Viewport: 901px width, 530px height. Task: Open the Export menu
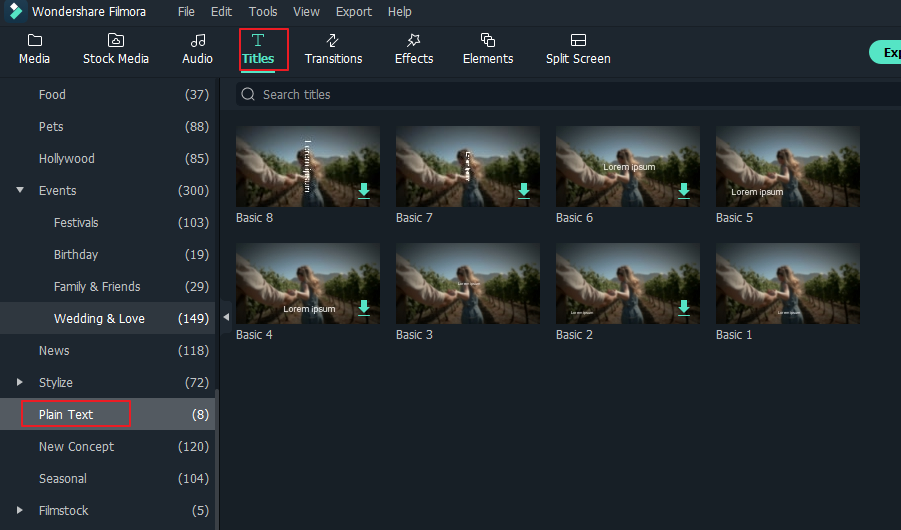[x=353, y=12]
